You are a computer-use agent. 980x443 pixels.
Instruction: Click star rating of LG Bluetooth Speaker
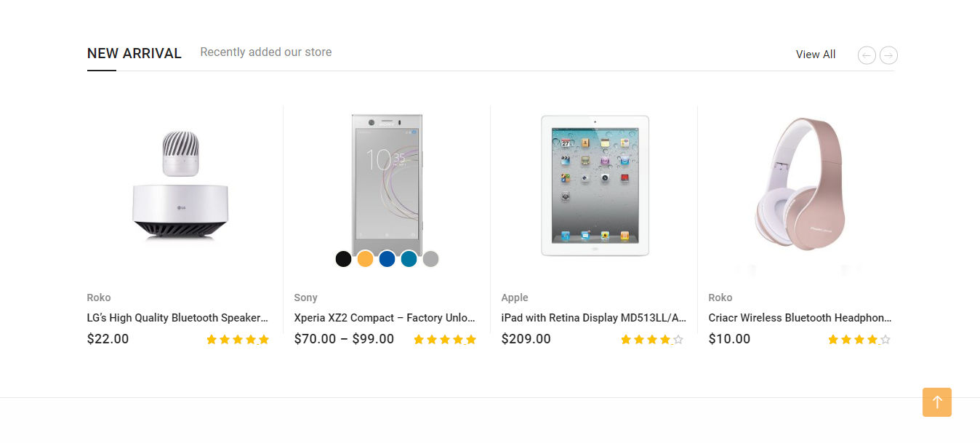238,340
